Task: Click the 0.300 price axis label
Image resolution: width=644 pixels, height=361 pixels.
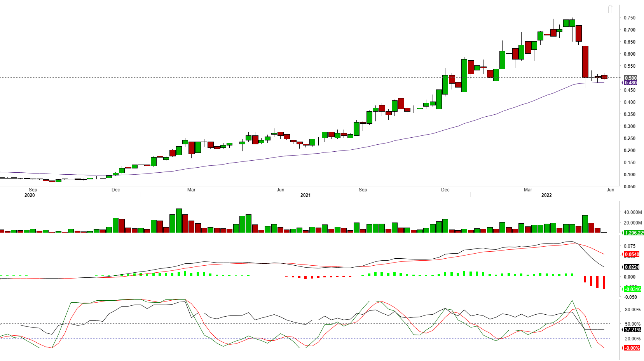Action: (630, 126)
